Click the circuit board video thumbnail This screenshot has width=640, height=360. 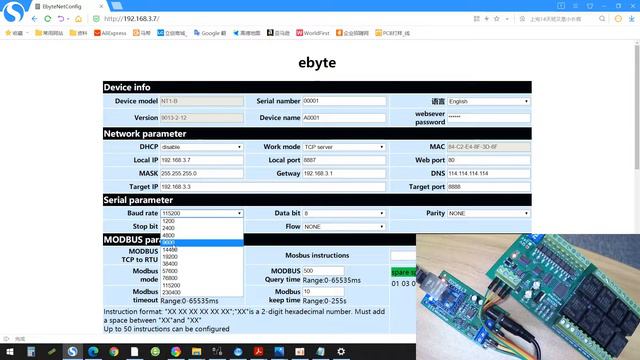[528, 297]
